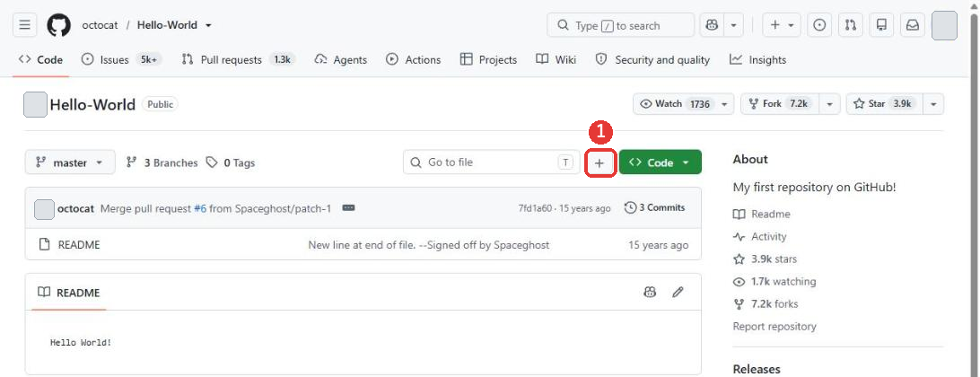Screen dimensions: 980x377
Task: Open the pull requests icon in header
Action: [851, 26]
